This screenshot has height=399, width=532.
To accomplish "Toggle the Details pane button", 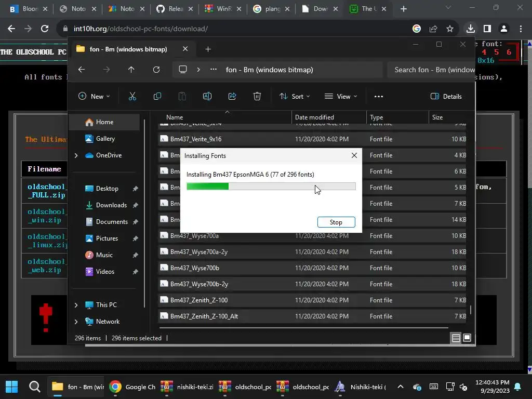I will [446, 96].
